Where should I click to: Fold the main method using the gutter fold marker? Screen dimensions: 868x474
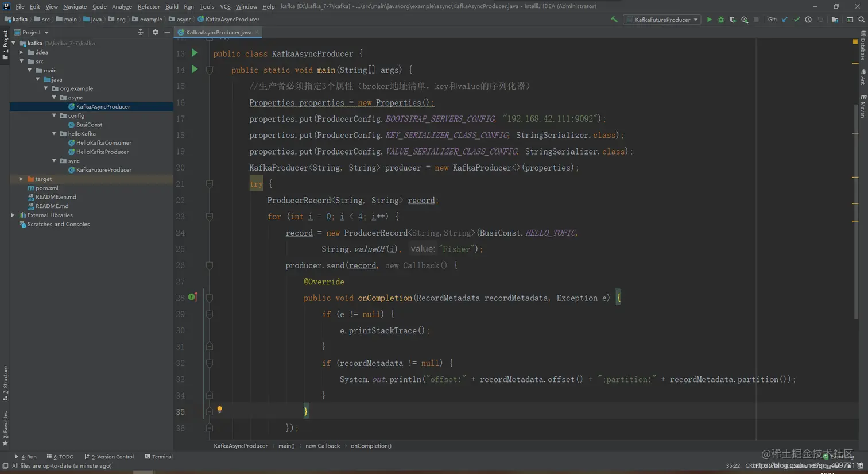click(210, 70)
